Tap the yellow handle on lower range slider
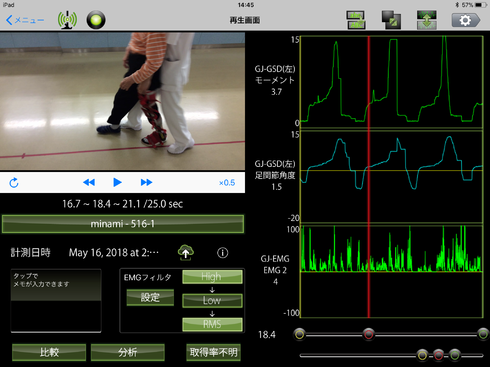This screenshot has width=490, height=367. [x=422, y=355]
